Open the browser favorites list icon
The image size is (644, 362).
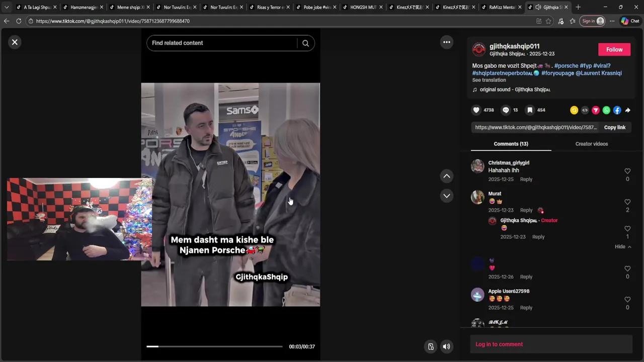(573, 21)
